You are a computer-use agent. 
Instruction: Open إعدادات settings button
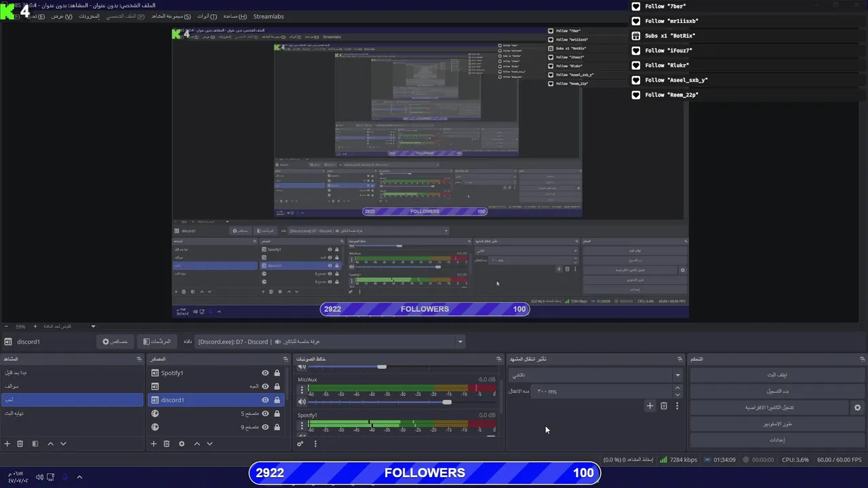coord(777,440)
